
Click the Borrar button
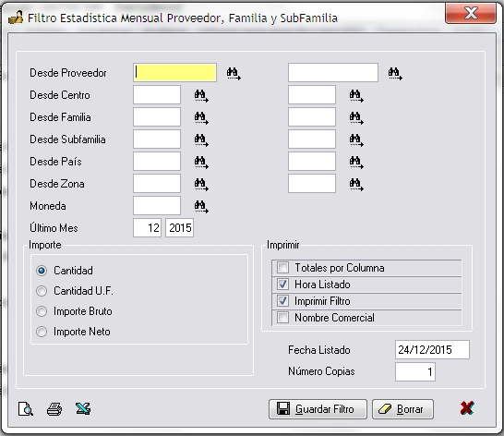coord(402,409)
